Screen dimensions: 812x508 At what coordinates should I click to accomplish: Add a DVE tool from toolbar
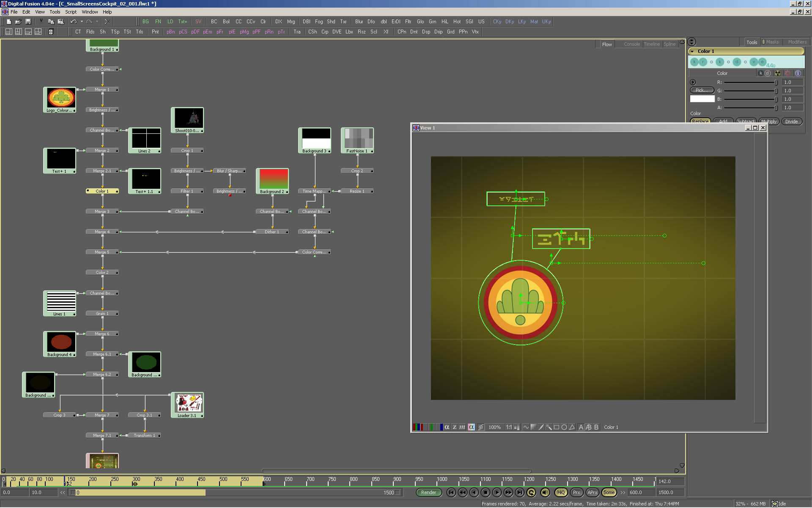click(x=337, y=32)
